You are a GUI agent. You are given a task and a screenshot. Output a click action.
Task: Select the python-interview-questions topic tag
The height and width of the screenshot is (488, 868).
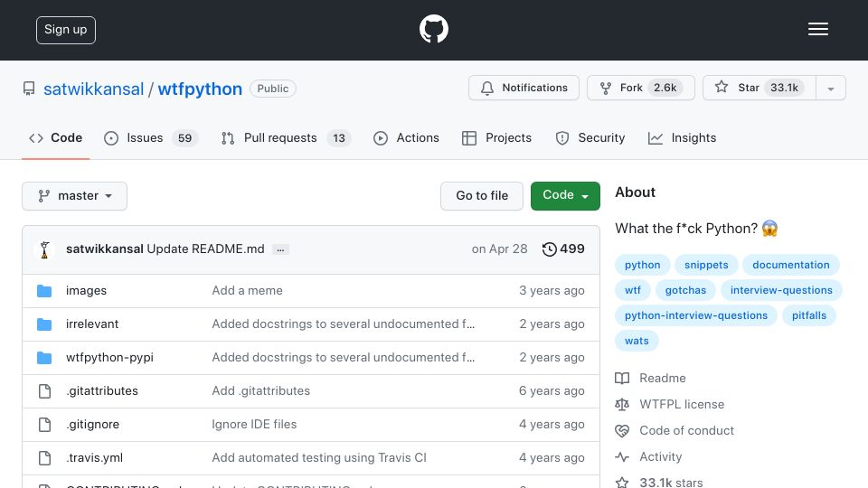click(x=696, y=316)
